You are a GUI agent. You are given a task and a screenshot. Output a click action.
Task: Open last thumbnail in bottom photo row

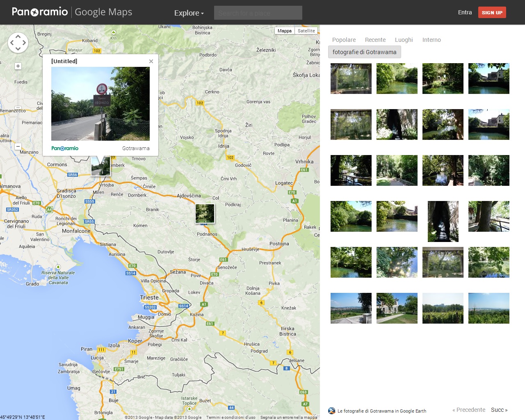489,308
